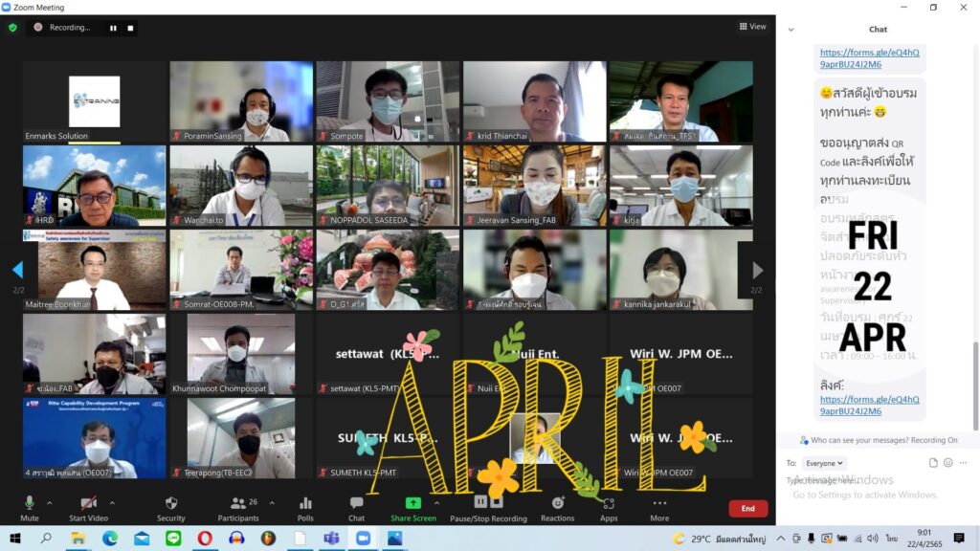This screenshot has width=980, height=551.
Task: Pause recording using the pause icon beside Recording
Action: [113, 28]
